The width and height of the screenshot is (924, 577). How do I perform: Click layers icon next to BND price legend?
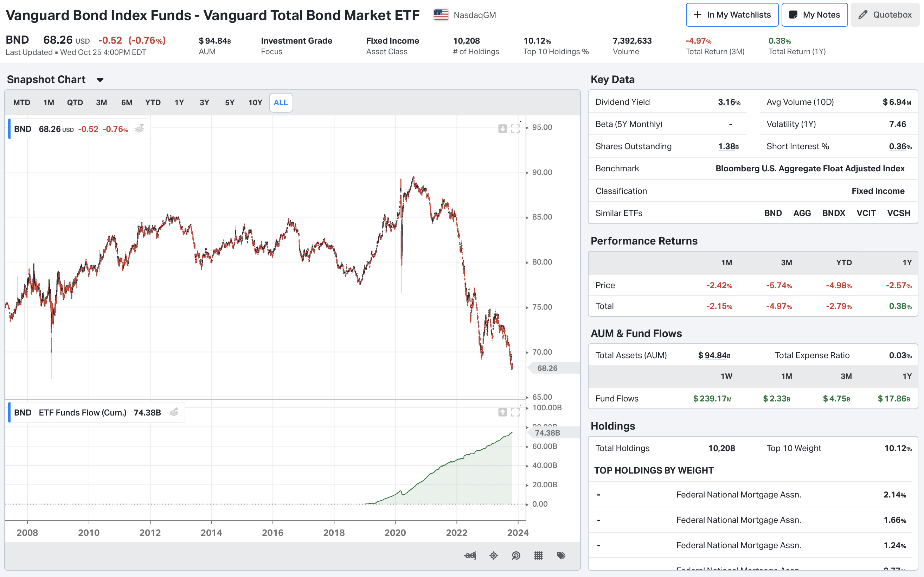pyautogui.click(x=140, y=129)
